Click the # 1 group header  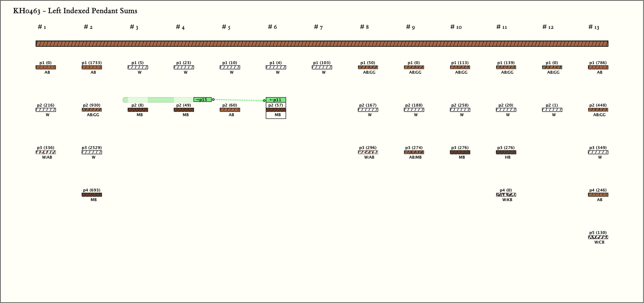(42, 27)
